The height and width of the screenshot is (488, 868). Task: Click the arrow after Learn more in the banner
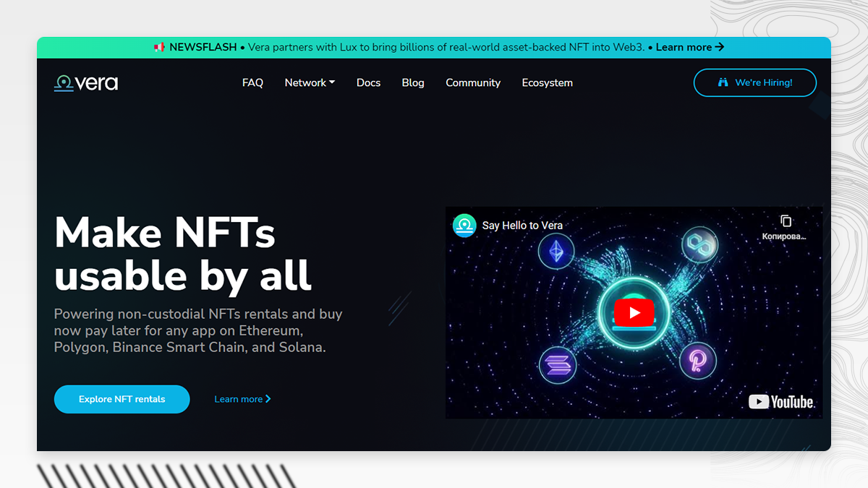[x=719, y=47]
